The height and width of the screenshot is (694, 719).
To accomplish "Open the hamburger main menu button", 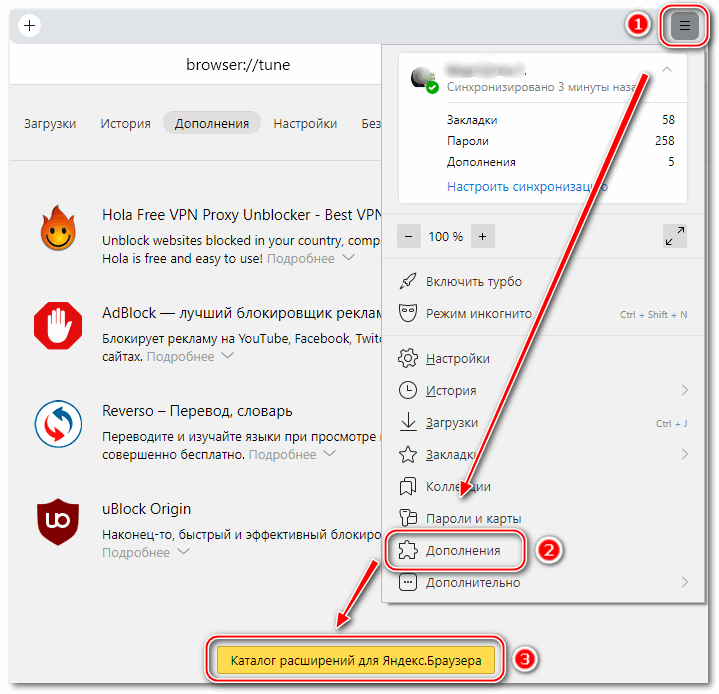I will [684, 25].
